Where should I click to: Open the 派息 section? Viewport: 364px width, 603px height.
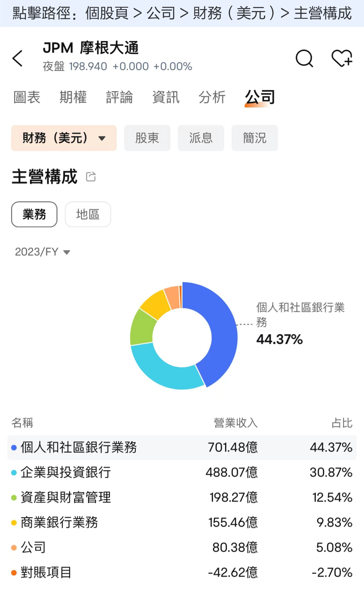[201, 138]
